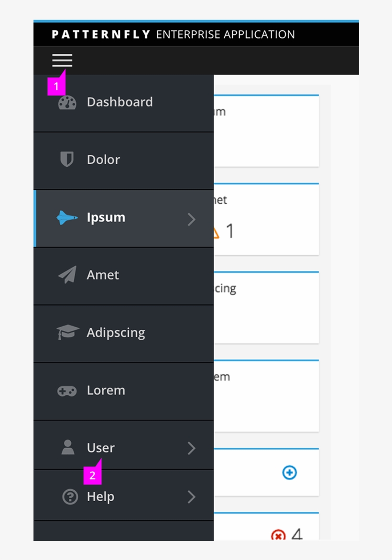
Task: Click the Help question mark icon
Action: coord(70,497)
